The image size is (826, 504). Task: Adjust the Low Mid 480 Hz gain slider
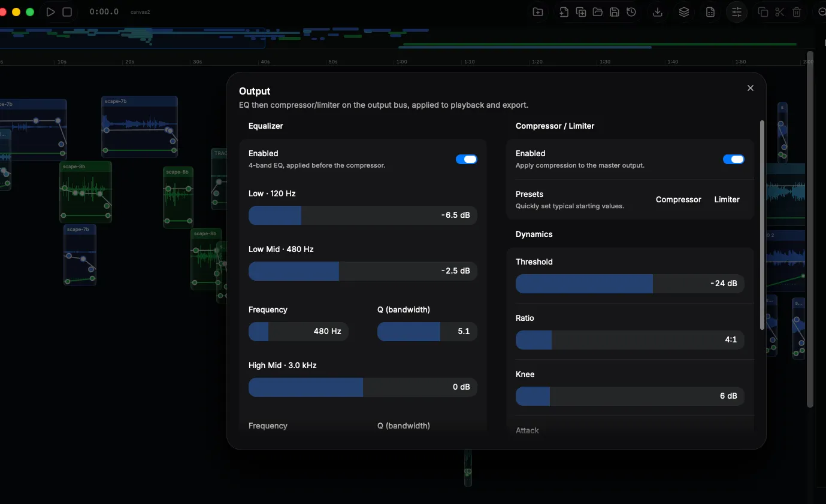[x=363, y=271]
